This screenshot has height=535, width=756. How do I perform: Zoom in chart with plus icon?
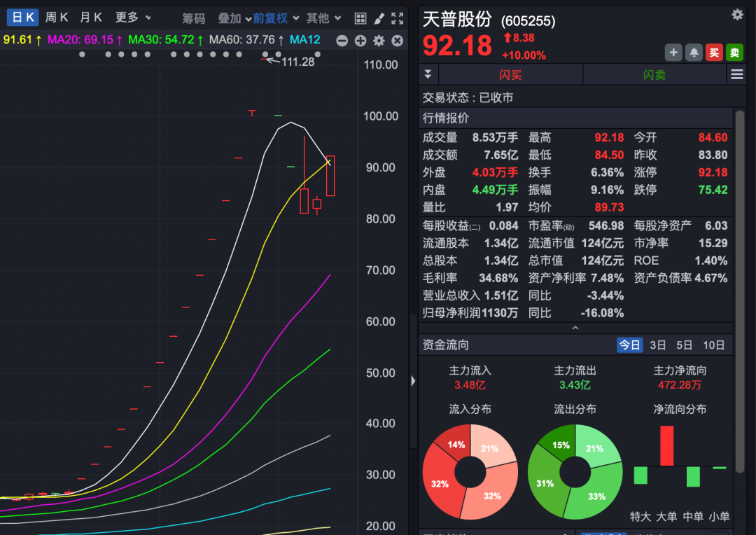(x=360, y=41)
